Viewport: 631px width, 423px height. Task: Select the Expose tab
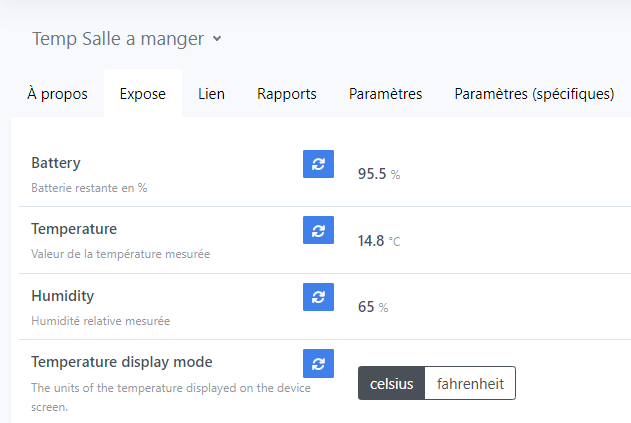143,94
